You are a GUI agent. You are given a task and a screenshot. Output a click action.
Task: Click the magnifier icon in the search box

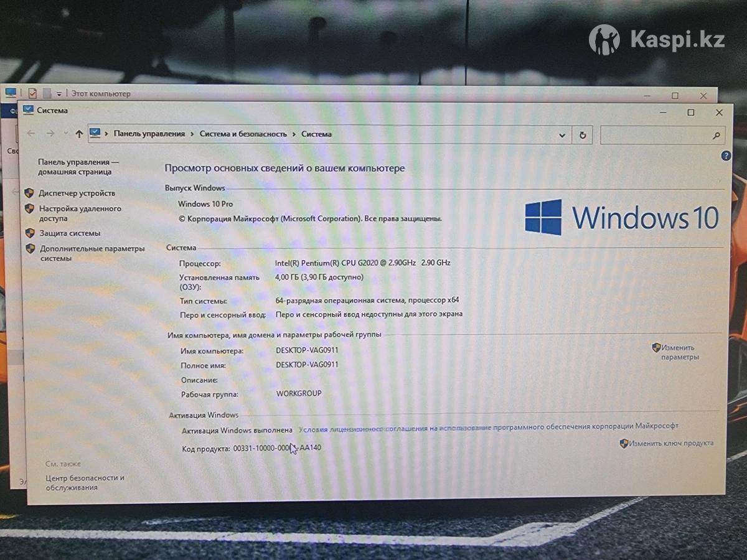[716, 135]
